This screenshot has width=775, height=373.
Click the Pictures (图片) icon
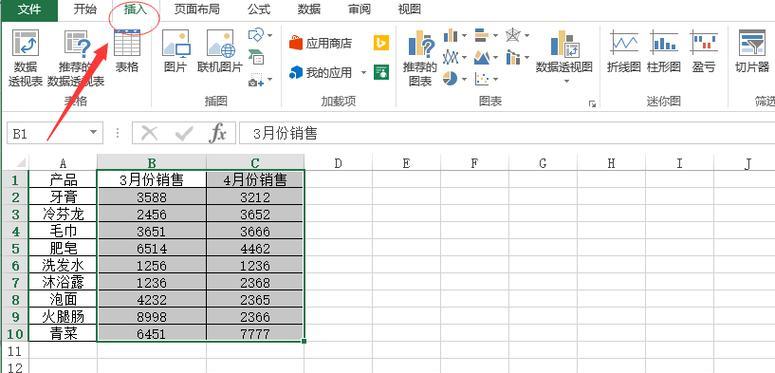click(176, 43)
